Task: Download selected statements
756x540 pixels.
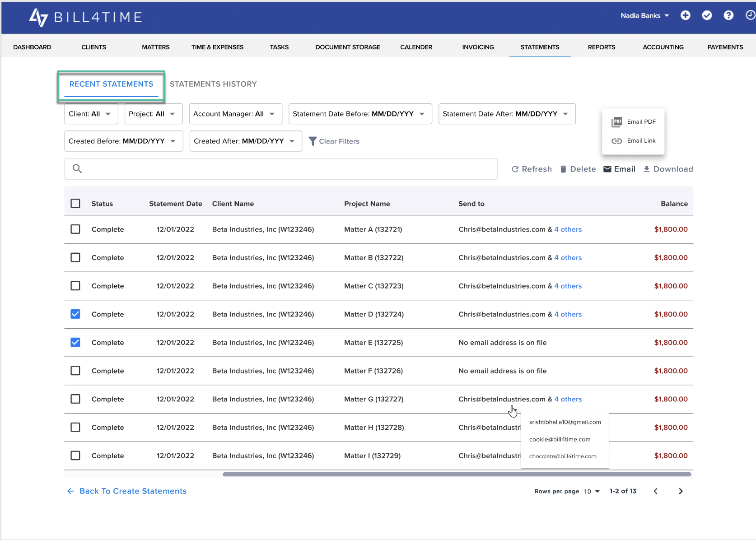Action: 668,169
